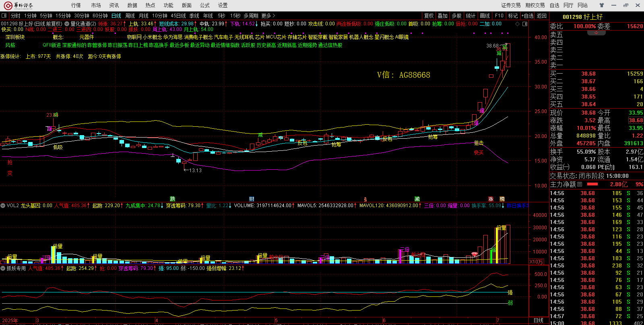Screen dimensions: 644x325
Task: Switch to the 30分钟 period tab
Action: tap(82, 16)
